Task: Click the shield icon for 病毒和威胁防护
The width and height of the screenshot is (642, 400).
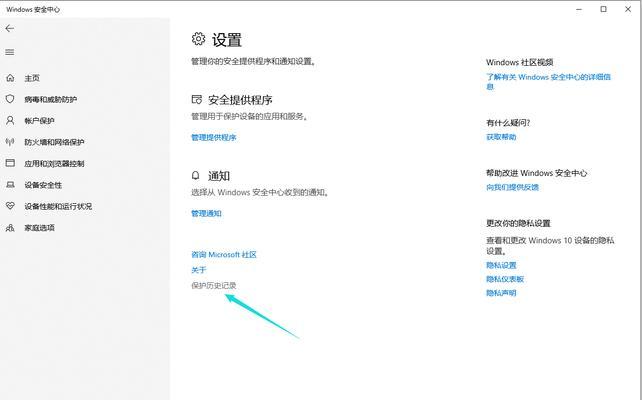Action: click(x=10, y=99)
